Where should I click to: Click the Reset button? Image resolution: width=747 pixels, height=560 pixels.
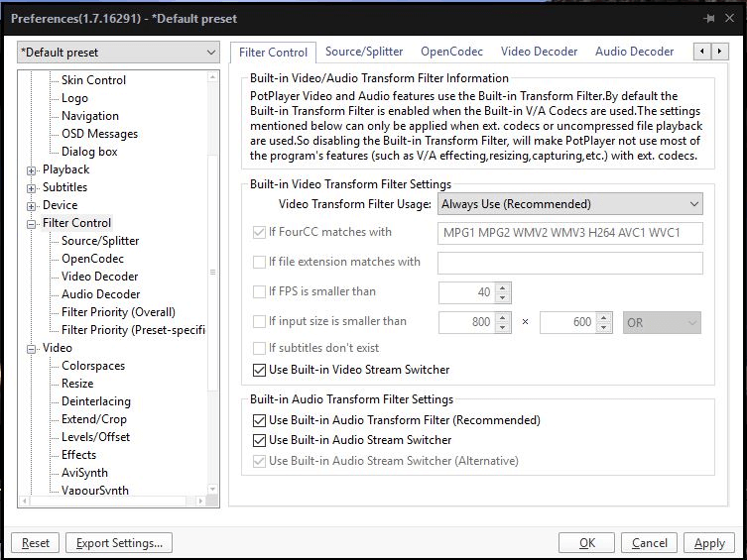pyautogui.click(x=36, y=543)
